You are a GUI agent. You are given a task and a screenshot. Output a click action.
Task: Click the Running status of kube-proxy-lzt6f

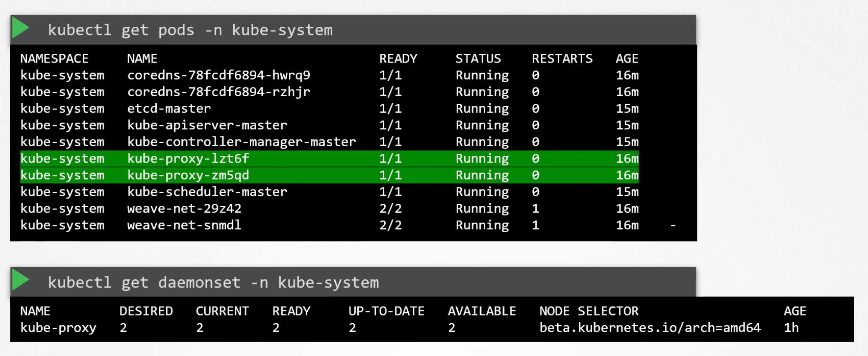[482, 158]
